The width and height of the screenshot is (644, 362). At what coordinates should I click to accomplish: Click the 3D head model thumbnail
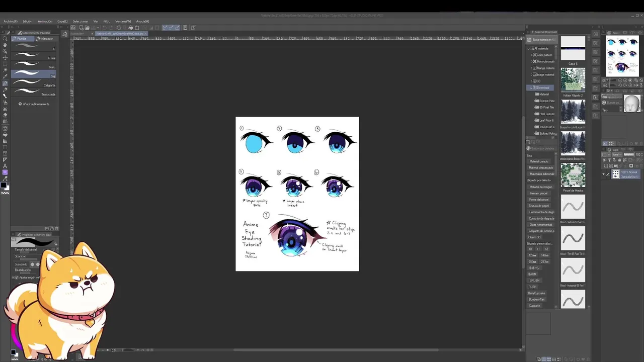[632, 104]
